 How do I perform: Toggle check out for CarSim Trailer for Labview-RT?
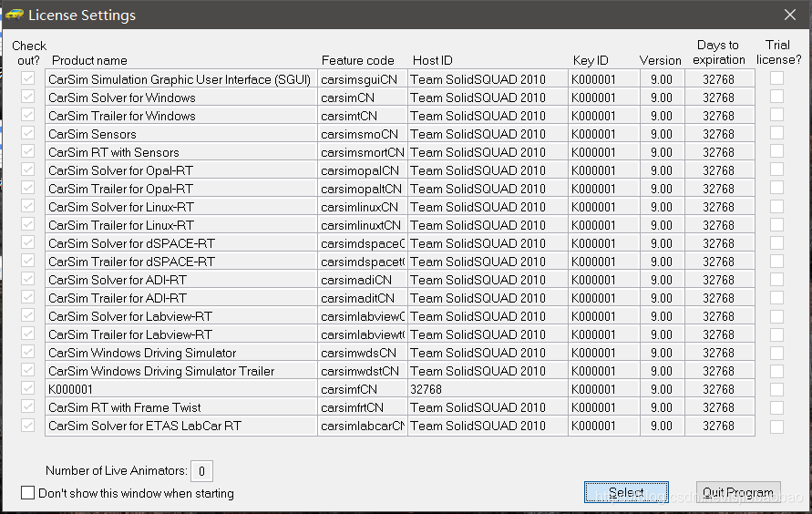click(28, 334)
